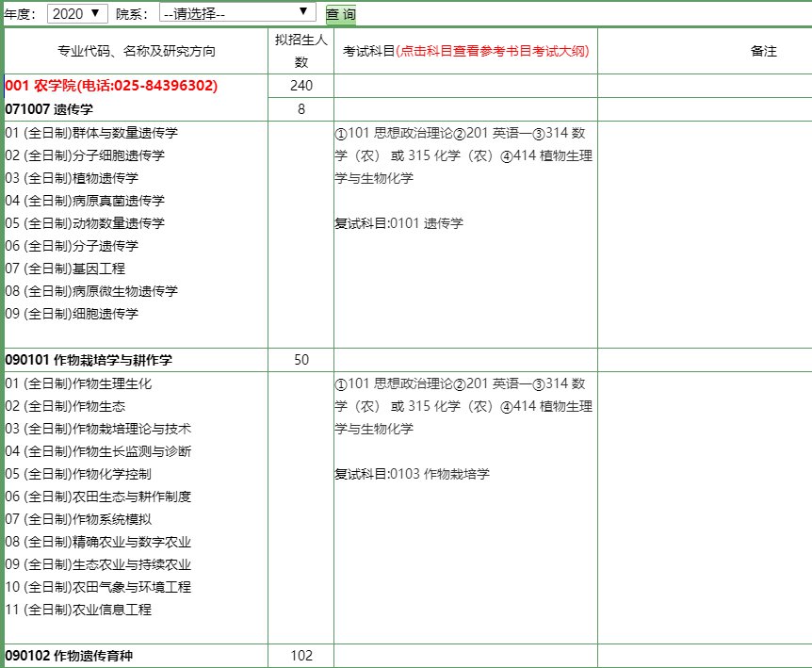The image size is (812, 668).
Task: Expand the 院系 --请选择-- dropdown
Action: pyautogui.click(x=236, y=13)
